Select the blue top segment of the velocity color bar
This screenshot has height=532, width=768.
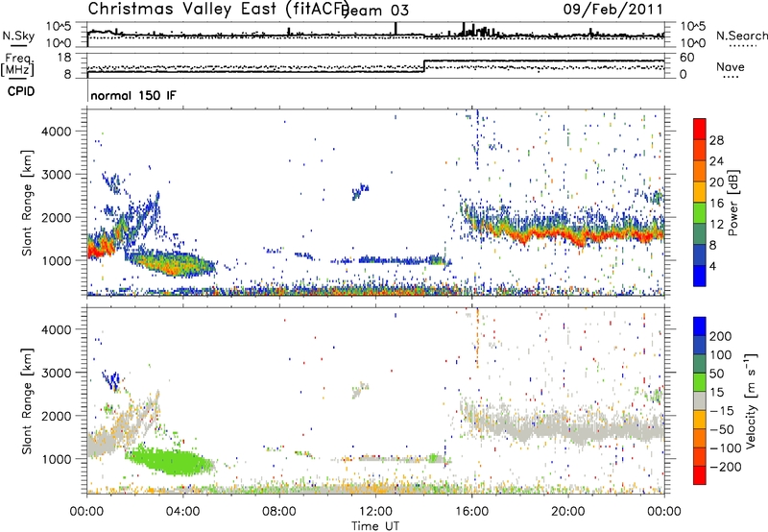click(x=700, y=326)
